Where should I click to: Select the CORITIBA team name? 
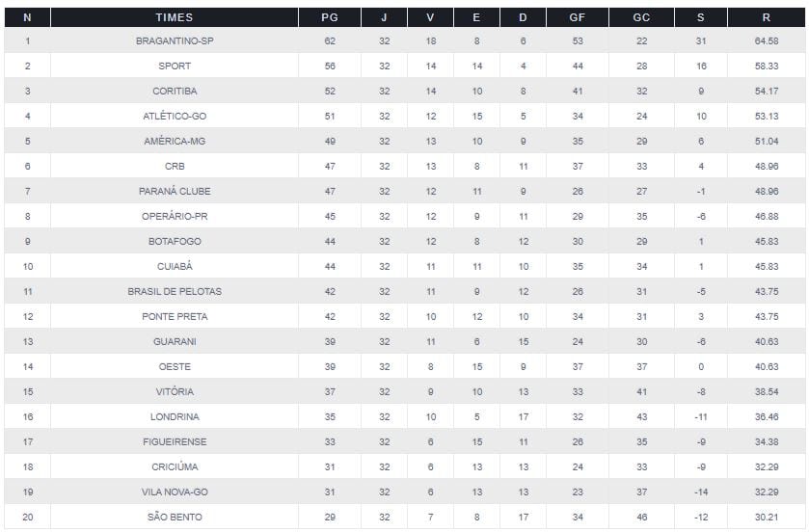pos(175,92)
